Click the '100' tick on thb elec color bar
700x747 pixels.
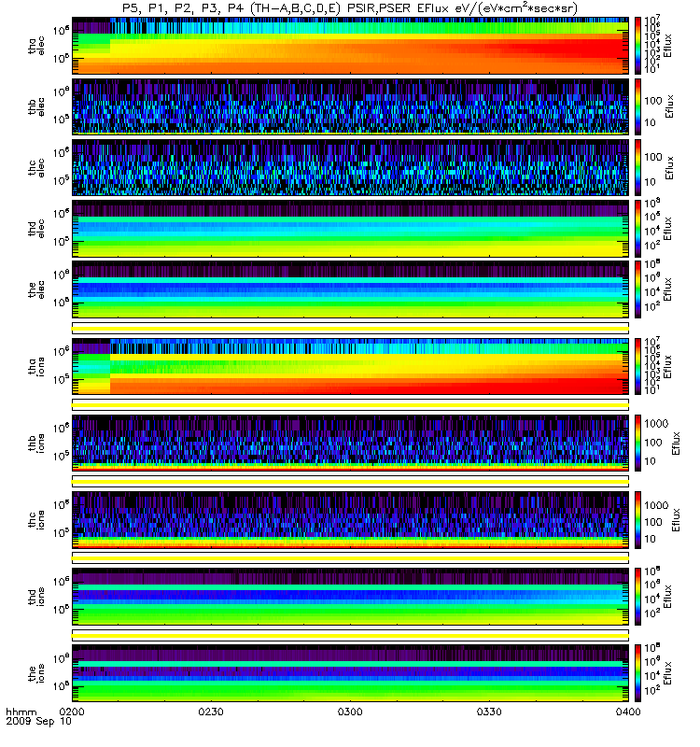tap(653, 101)
